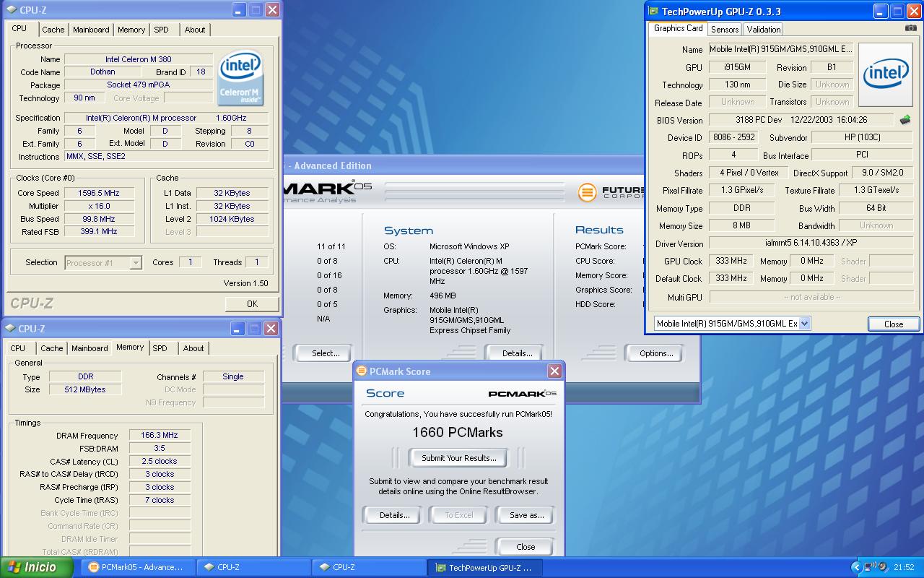924x578 pixels.
Task: Close the PCMark Score dialog with X
Action: pyautogui.click(x=554, y=371)
